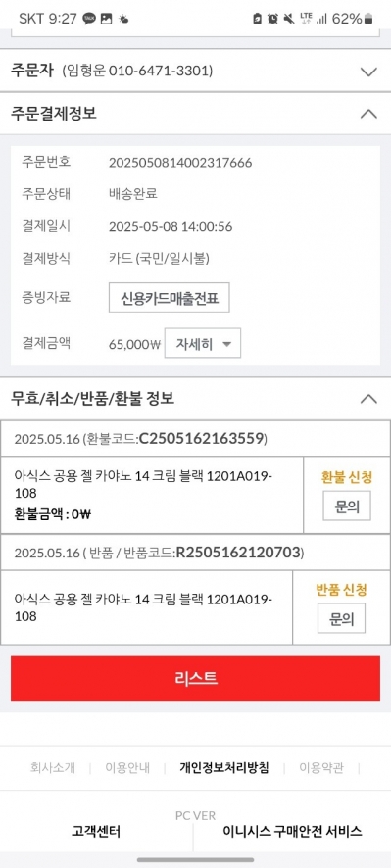Switch to PC VER view
This screenshot has width=391, height=868.
tap(196, 815)
